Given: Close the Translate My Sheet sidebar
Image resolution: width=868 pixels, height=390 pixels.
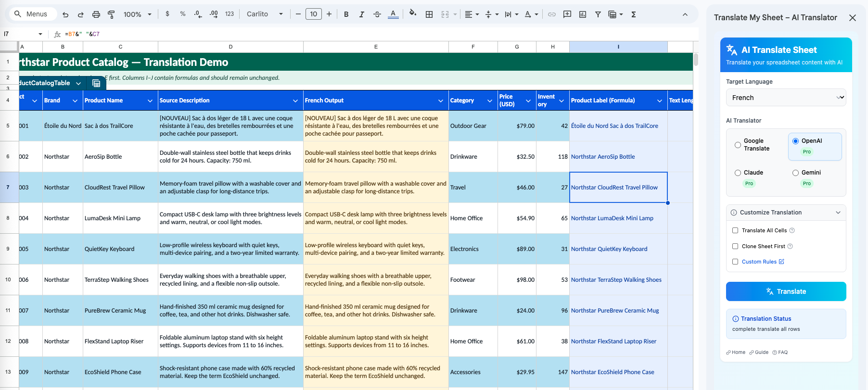Looking at the screenshot, I should coord(853,18).
